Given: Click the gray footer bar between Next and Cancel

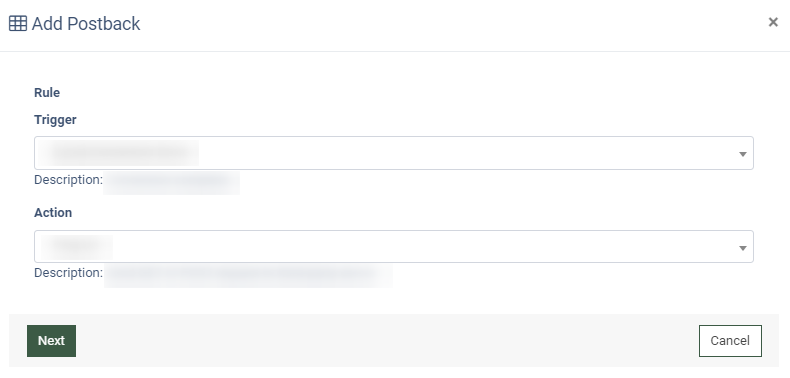Looking at the screenshot, I should coord(387,341).
